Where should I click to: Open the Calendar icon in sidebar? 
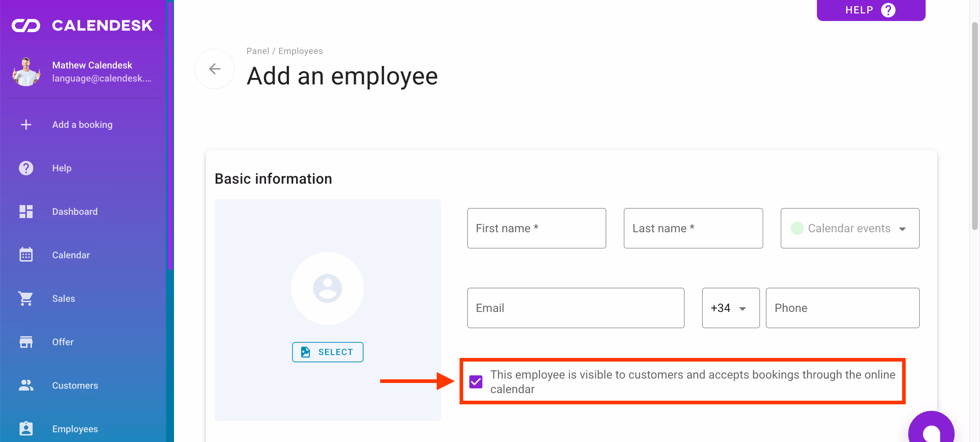click(x=26, y=255)
